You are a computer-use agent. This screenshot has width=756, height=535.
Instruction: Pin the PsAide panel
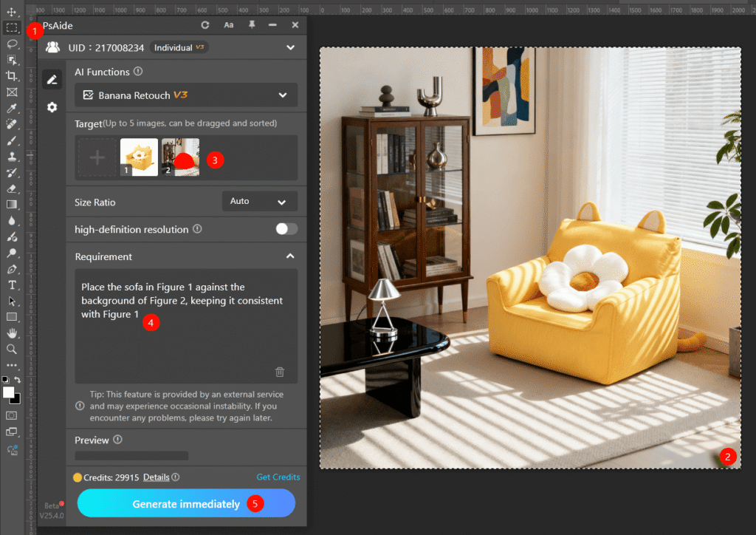[x=251, y=24]
